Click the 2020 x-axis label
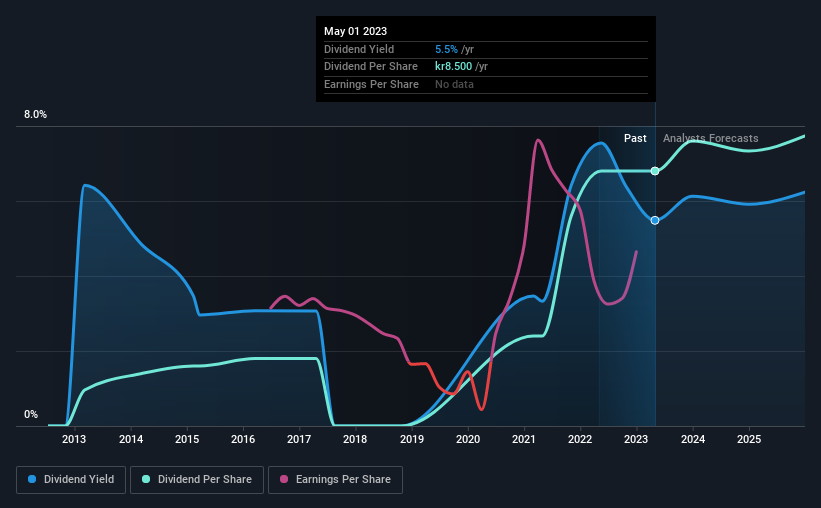The width and height of the screenshot is (821, 508). point(468,439)
